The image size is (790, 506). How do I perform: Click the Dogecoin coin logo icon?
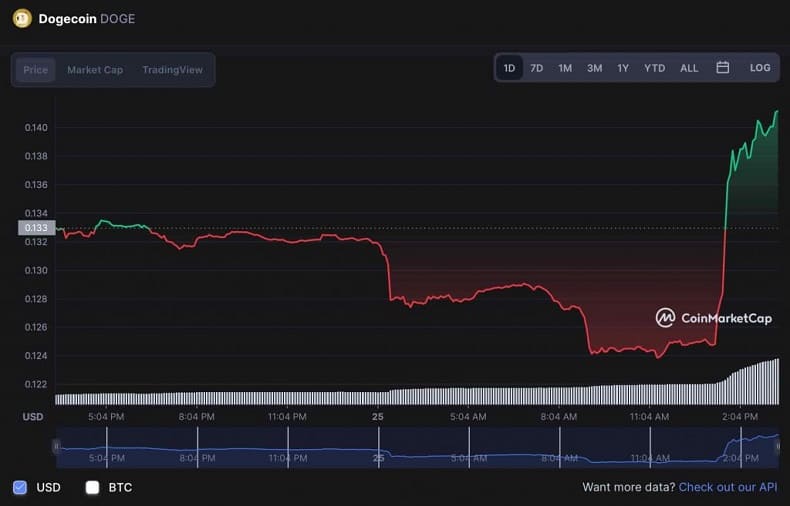22,19
